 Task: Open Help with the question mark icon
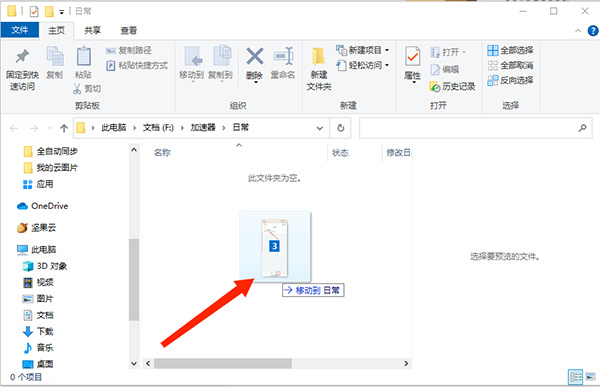point(593,31)
